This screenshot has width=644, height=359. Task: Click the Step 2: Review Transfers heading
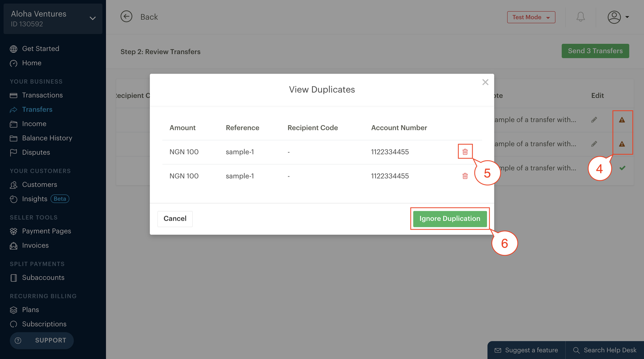pyautogui.click(x=160, y=52)
